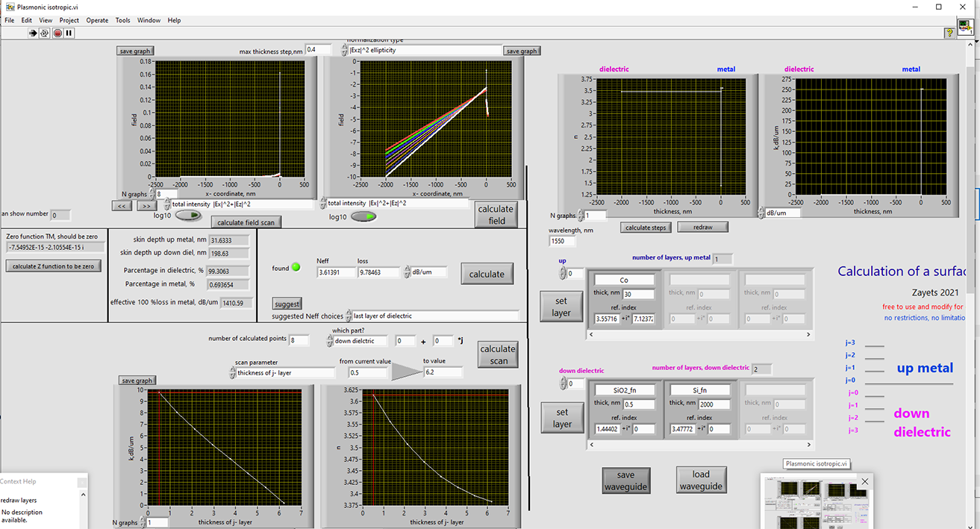This screenshot has width=980, height=529.
Task: Click the >> next graph button
Action: point(146,205)
